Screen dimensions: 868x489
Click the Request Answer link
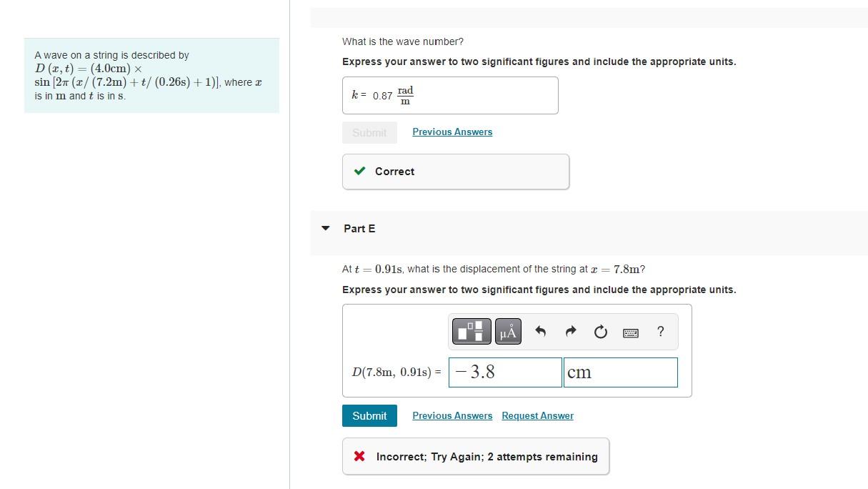(537, 415)
